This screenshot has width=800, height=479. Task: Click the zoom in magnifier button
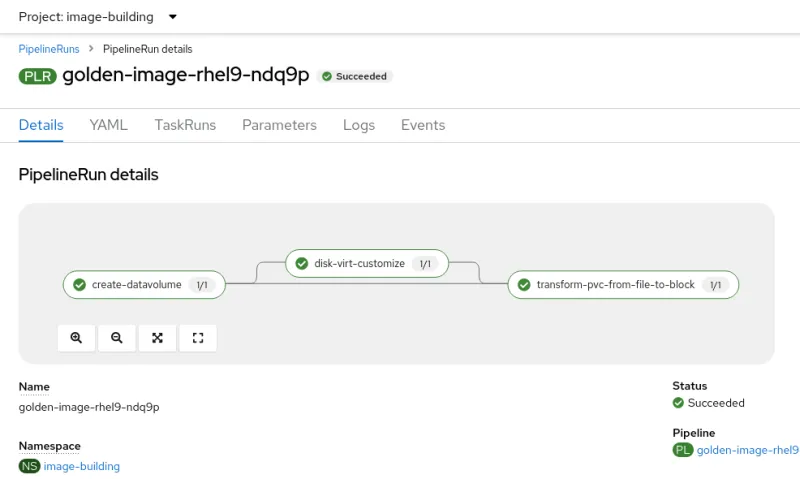77,338
